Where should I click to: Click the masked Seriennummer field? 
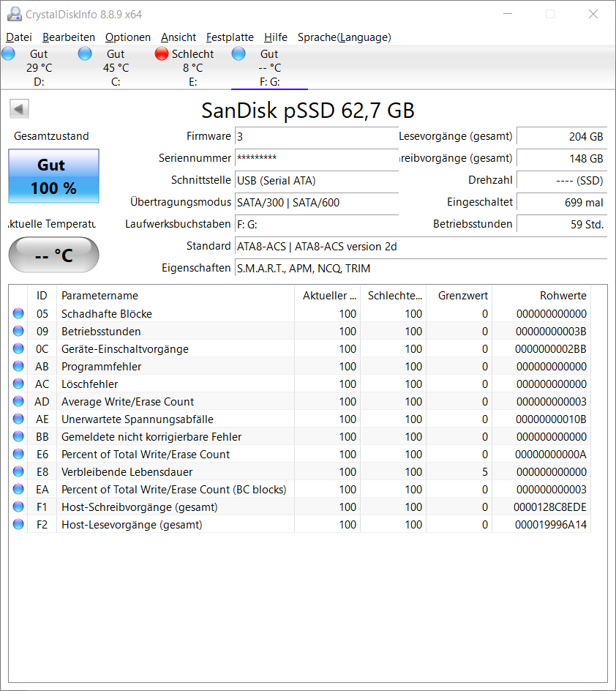pos(317,158)
